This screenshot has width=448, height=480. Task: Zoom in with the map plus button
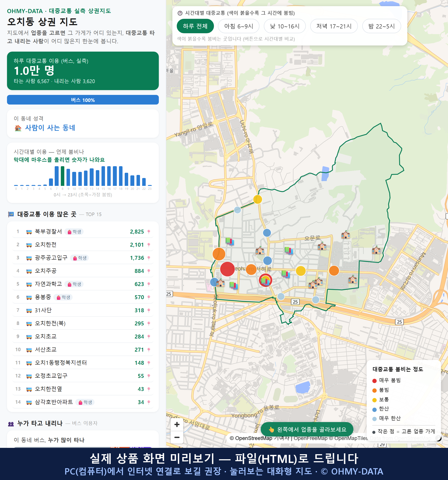[x=177, y=424]
